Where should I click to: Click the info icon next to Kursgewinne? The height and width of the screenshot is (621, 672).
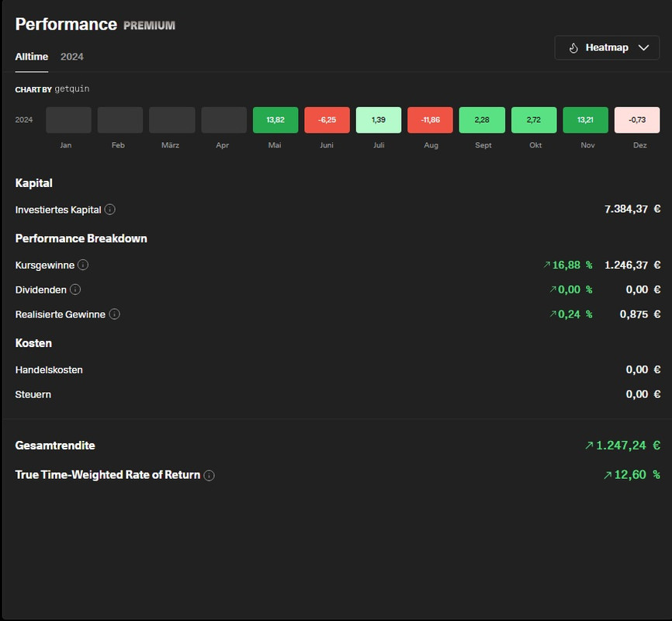(83, 265)
